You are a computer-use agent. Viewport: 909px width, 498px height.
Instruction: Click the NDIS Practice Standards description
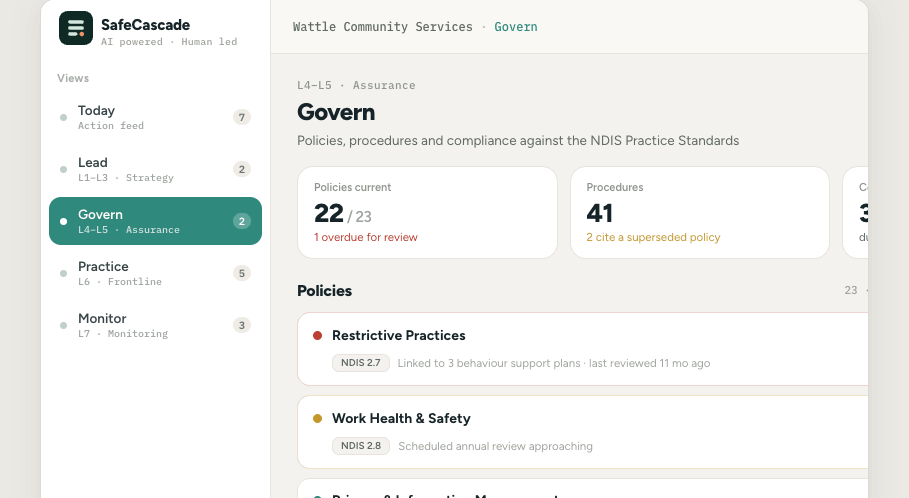pyautogui.click(x=518, y=141)
